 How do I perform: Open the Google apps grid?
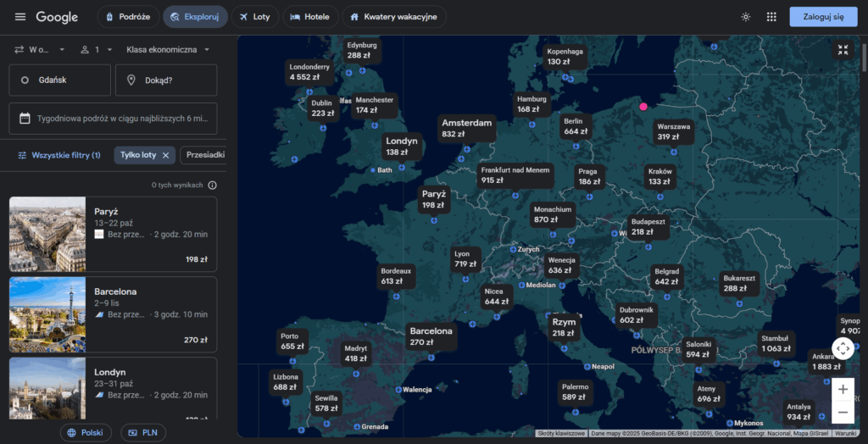click(771, 17)
